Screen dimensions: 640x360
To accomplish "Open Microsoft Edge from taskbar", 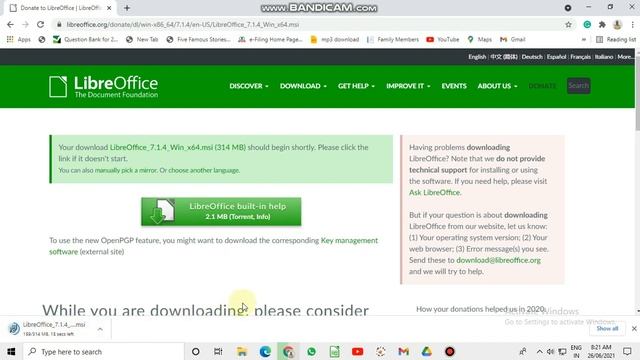I will 265,351.
